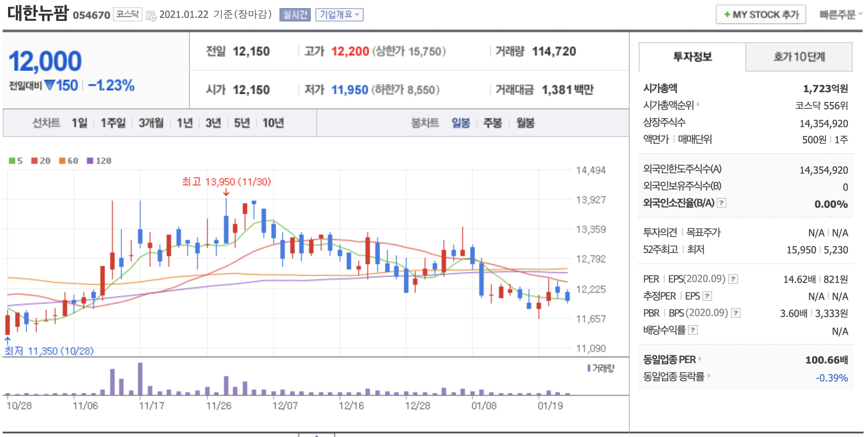Open help icon beside 배당수익률
The width and height of the screenshot is (868, 437).
693,330
